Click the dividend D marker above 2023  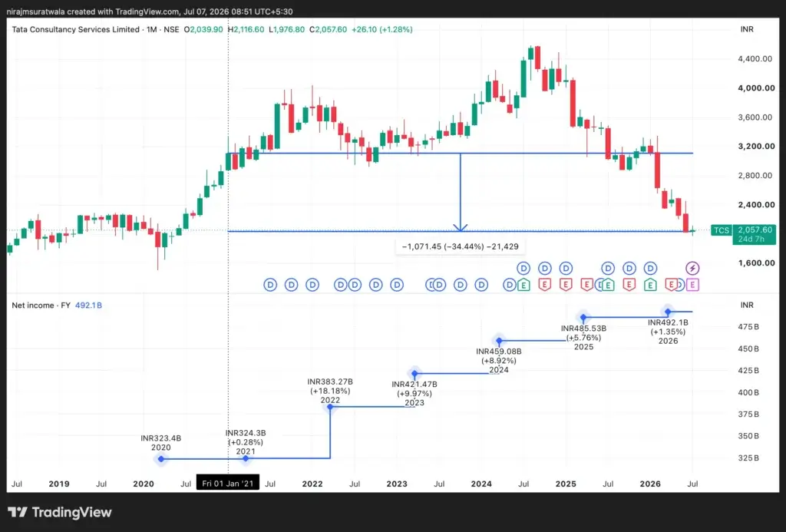coord(397,285)
